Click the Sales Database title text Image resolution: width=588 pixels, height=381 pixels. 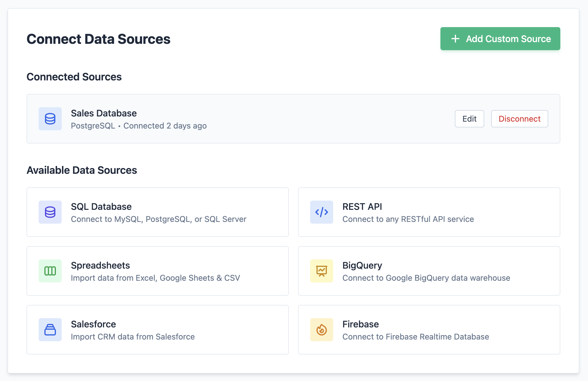point(104,113)
